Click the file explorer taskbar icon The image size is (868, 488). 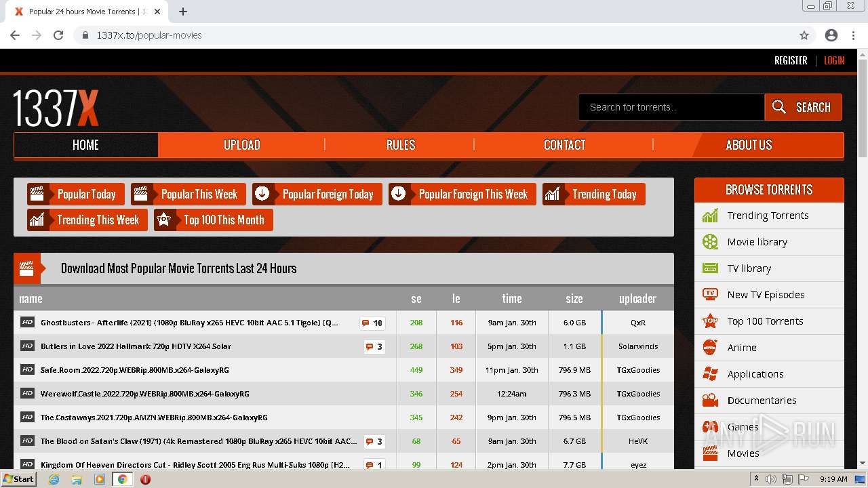(x=77, y=479)
